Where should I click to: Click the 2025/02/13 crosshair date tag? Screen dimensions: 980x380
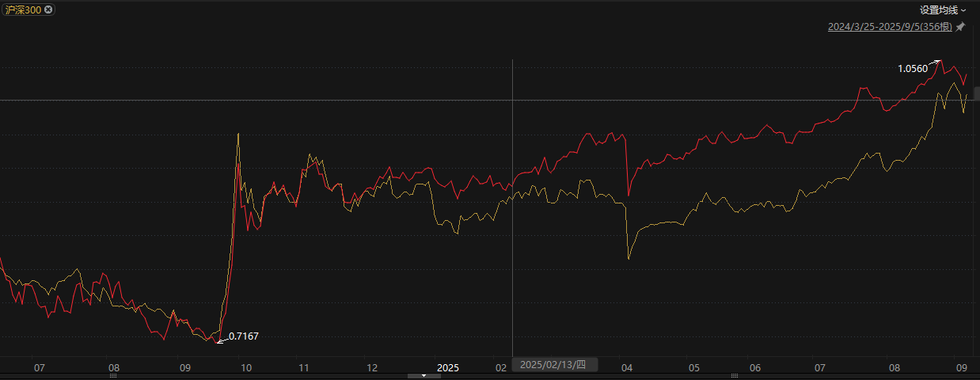click(x=553, y=365)
